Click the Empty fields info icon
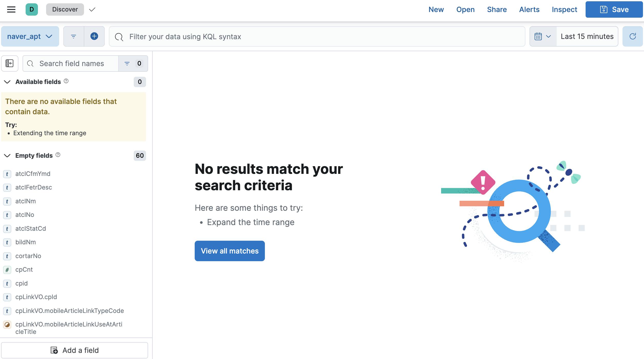Viewport: 644px width, 359px height. [58, 155]
